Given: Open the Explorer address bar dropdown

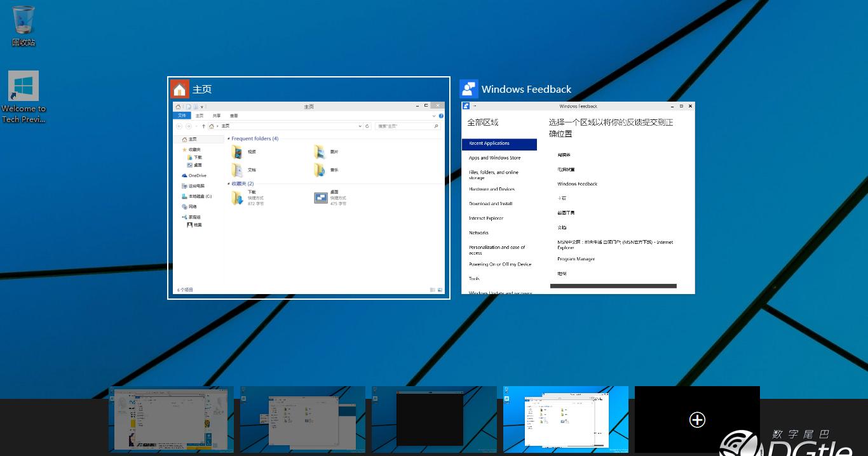Looking at the screenshot, I should pyautogui.click(x=360, y=126).
